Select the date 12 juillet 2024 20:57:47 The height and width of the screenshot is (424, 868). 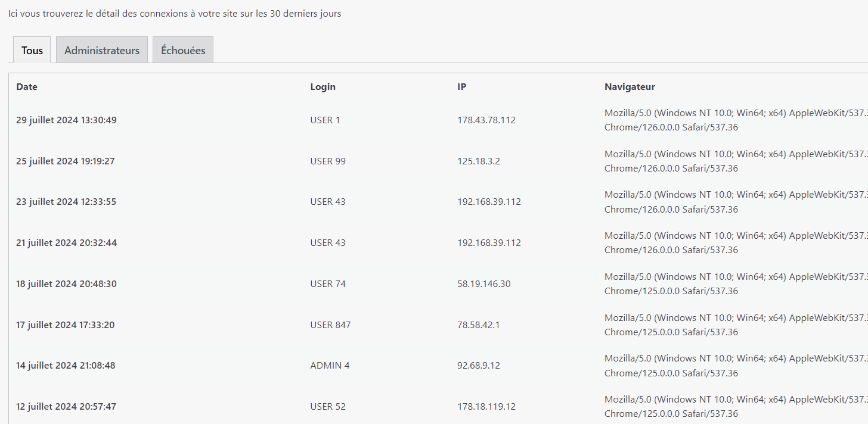point(66,407)
